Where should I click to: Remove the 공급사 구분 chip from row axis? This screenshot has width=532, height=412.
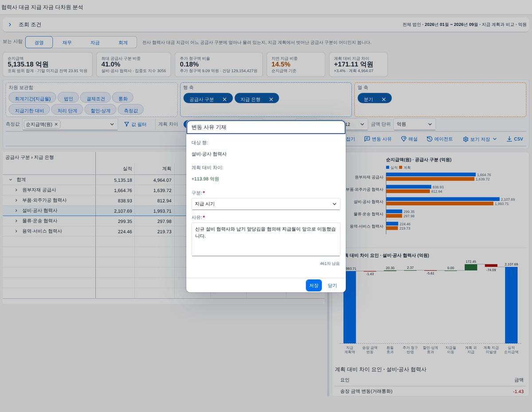click(x=224, y=99)
